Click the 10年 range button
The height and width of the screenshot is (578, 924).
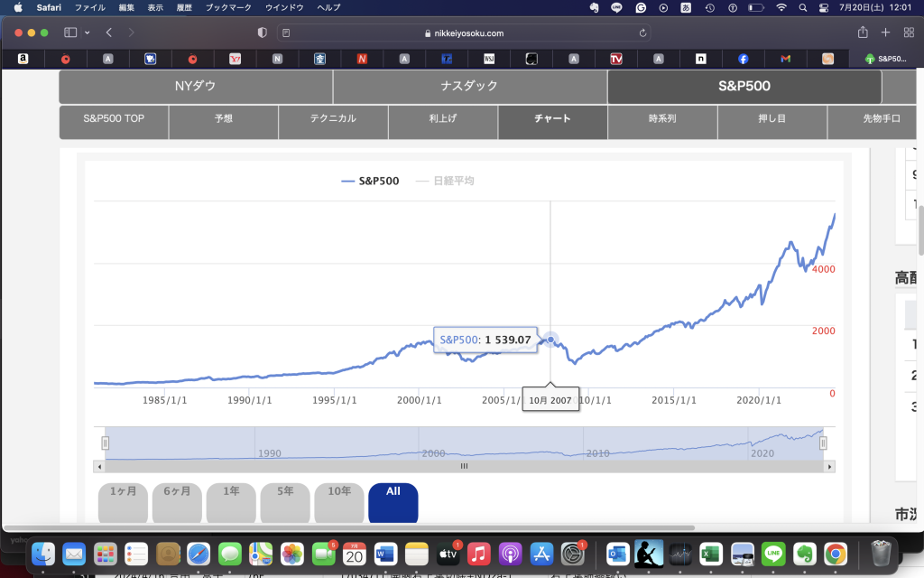(339, 492)
